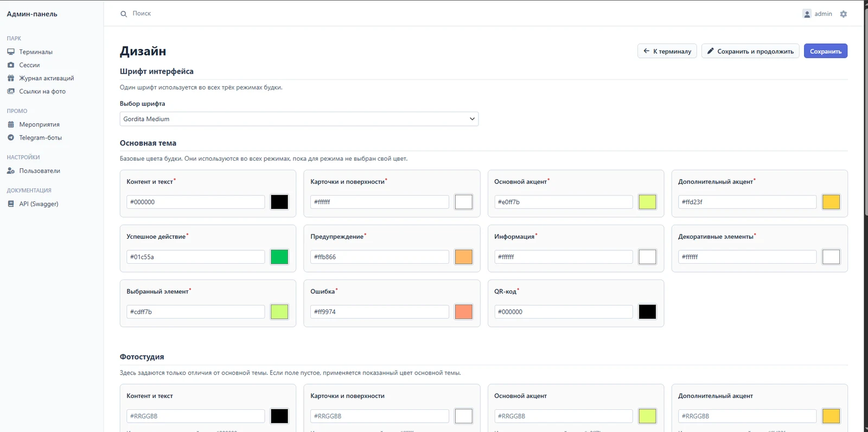Click the calendar icon next to Мероприятия
868x432 pixels.
[11, 124]
